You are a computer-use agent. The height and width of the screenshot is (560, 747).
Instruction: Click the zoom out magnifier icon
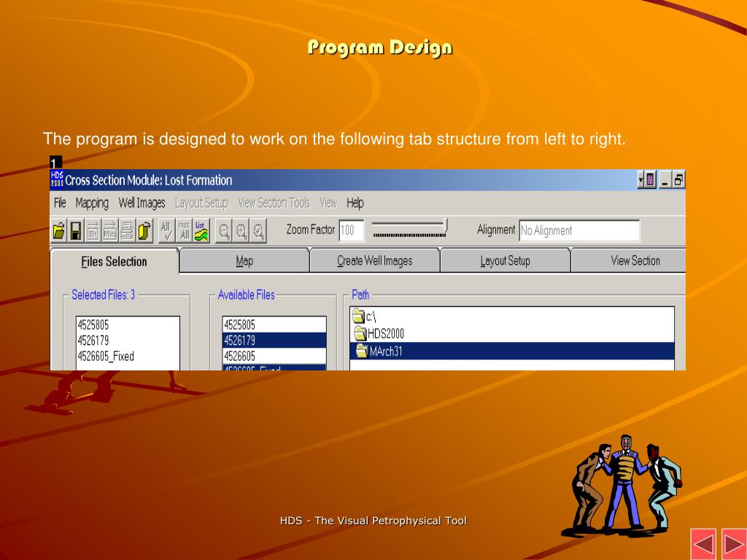223,231
